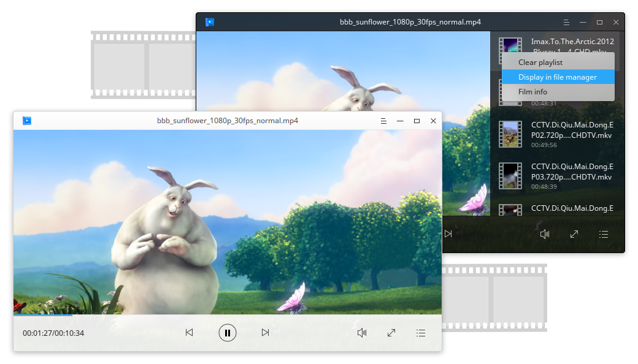Click dark window title bbb_sunflower filename
This screenshot has width=638, height=364.
[410, 22]
